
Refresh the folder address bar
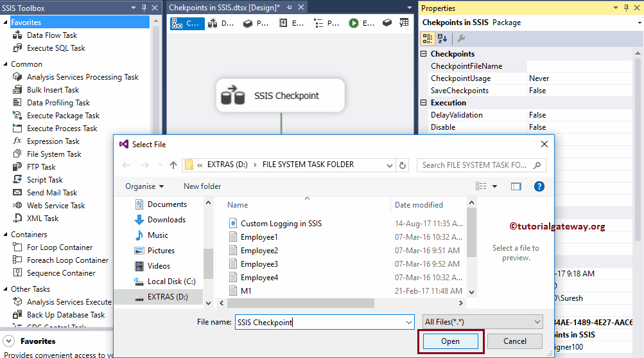[x=403, y=165]
